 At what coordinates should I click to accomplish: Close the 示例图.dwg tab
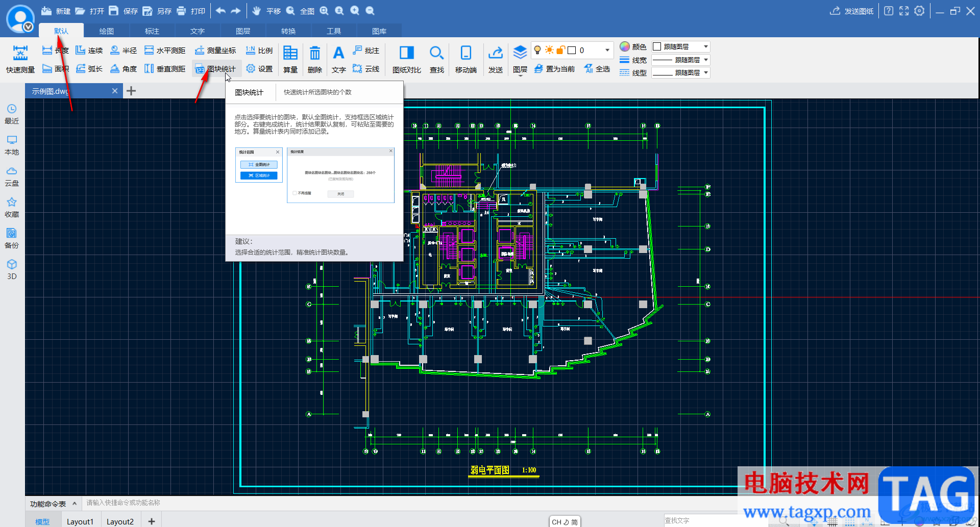click(x=115, y=91)
